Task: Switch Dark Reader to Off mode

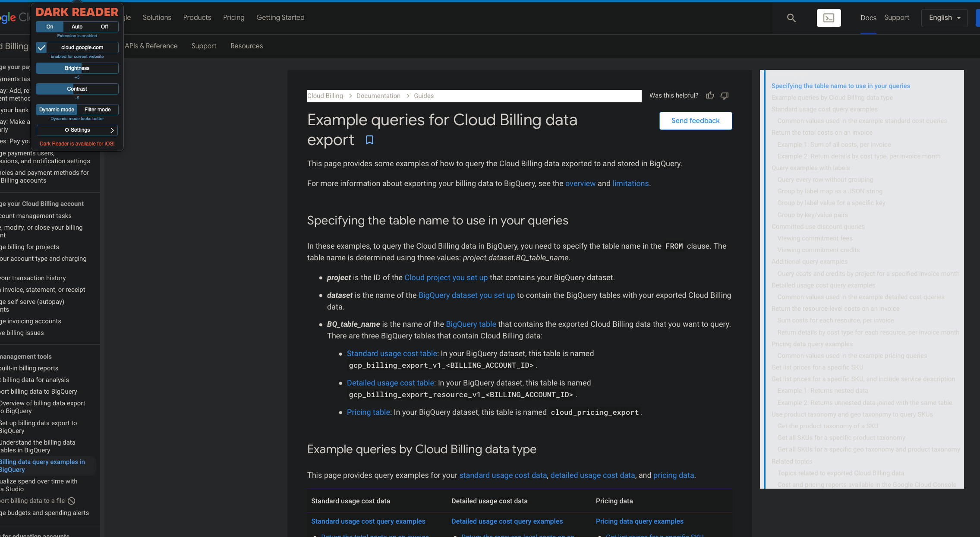Action: tap(104, 27)
